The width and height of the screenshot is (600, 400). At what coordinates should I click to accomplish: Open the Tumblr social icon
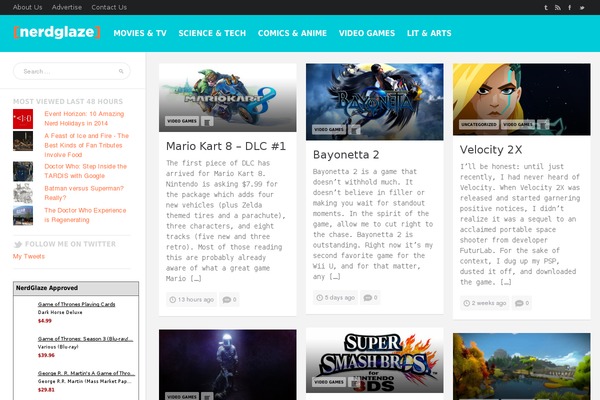(x=546, y=7)
